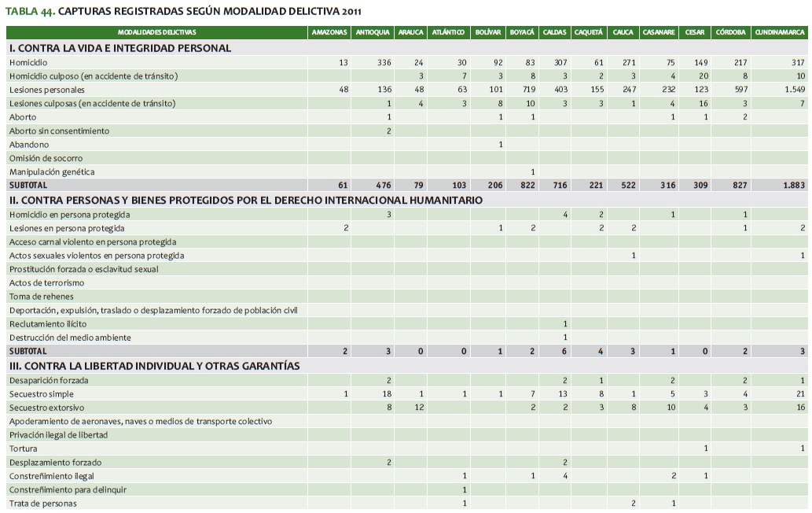Click section heading 'III. Contra la libertad individual'

point(154,366)
